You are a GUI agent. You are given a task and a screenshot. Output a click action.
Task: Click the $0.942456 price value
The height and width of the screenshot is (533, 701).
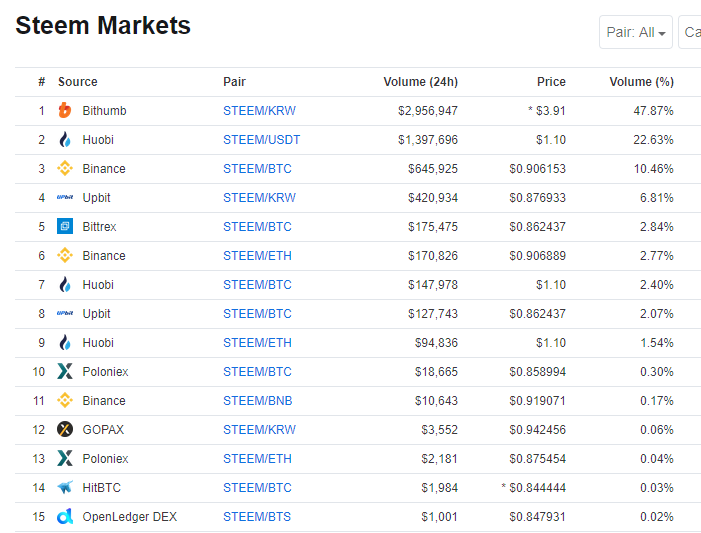537,430
